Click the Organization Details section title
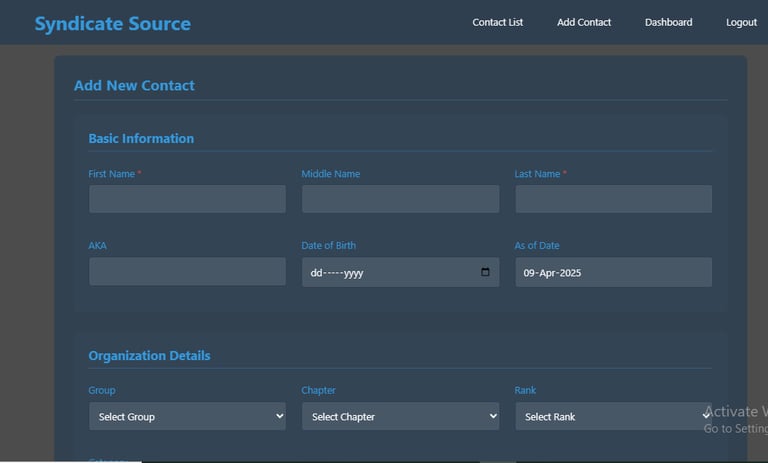Viewport: 768px width, 463px height. point(149,355)
